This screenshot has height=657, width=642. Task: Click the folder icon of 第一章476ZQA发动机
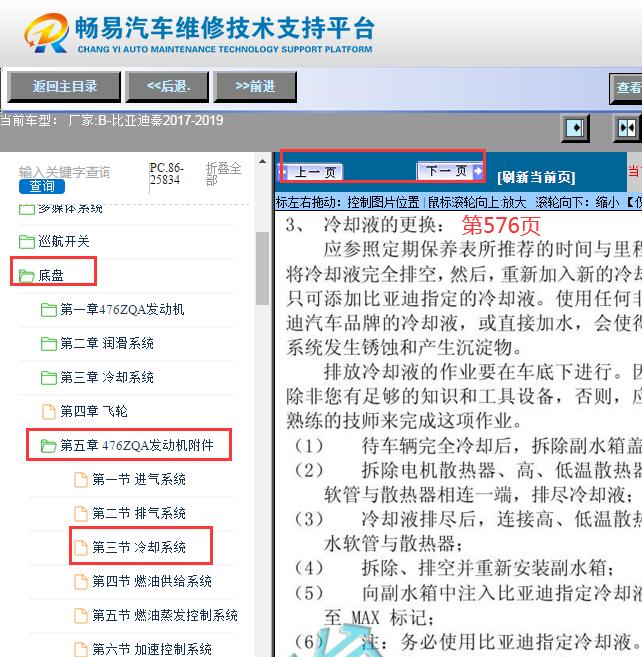click(49, 310)
